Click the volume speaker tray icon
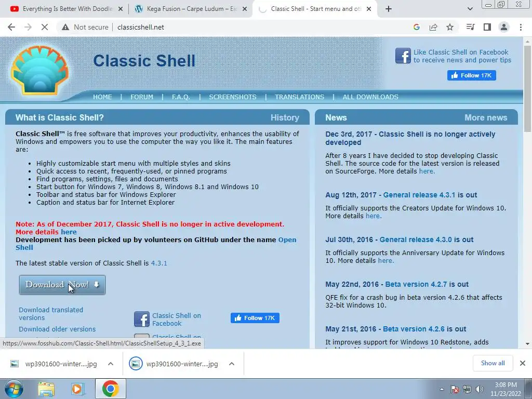The width and height of the screenshot is (532, 399). tap(480, 390)
